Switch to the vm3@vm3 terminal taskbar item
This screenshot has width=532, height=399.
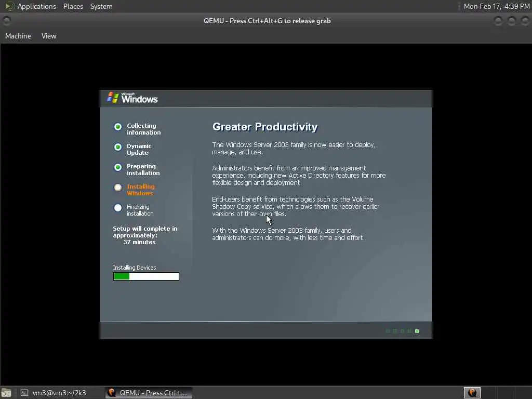(53, 393)
